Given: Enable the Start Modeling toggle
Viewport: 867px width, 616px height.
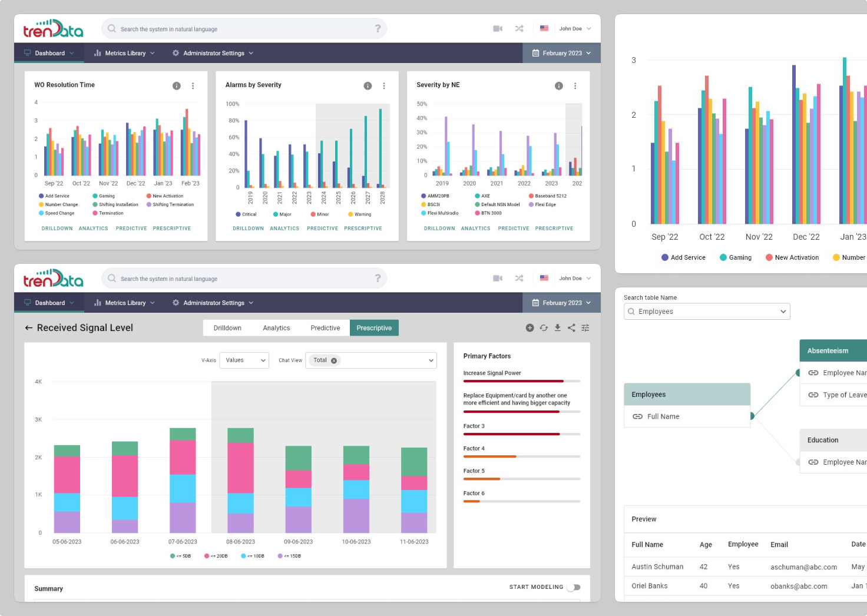Looking at the screenshot, I should (574, 587).
